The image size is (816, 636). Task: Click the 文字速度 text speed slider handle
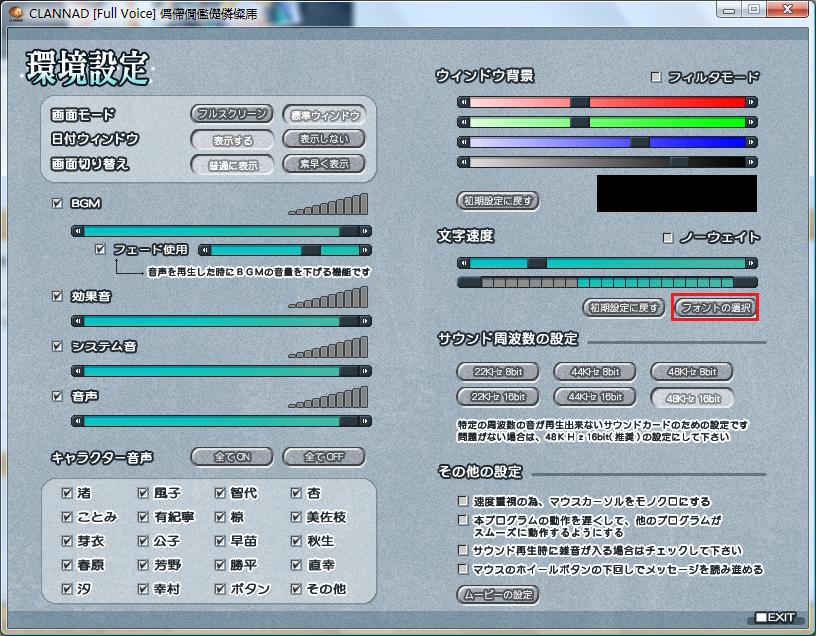(x=537, y=263)
